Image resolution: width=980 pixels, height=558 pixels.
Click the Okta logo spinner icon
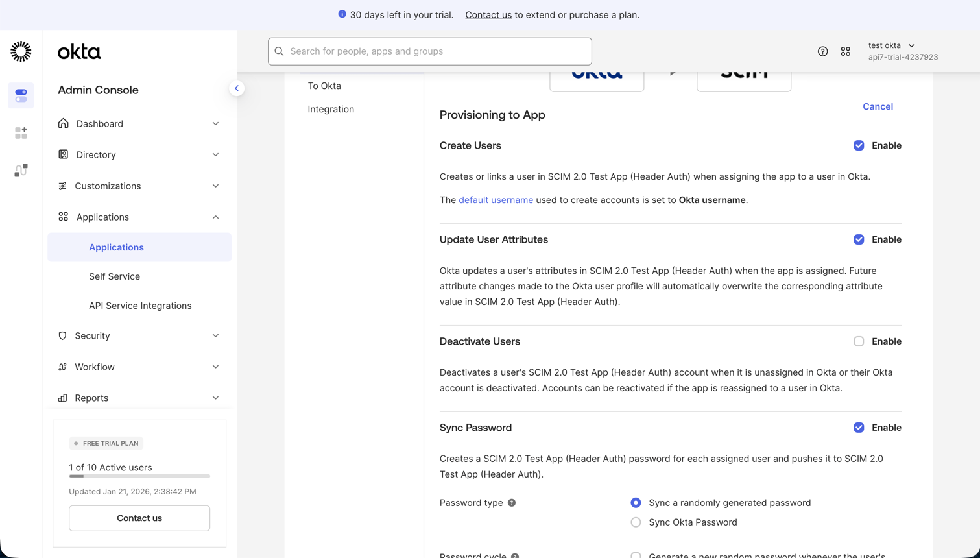pyautogui.click(x=20, y=51)
